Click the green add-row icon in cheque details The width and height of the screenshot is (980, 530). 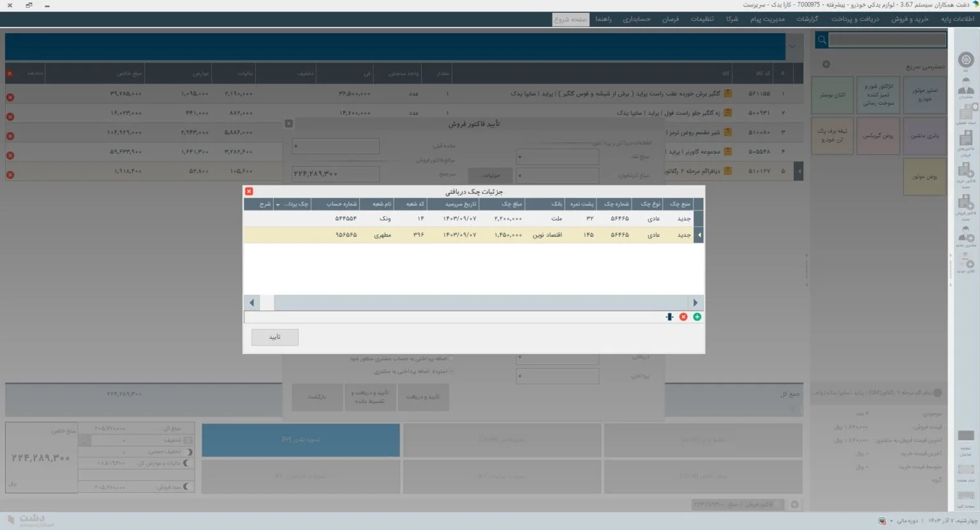697,317
